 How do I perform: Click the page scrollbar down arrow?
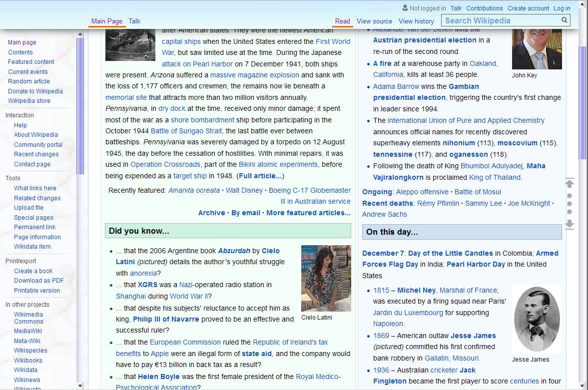tap(583, 386)
